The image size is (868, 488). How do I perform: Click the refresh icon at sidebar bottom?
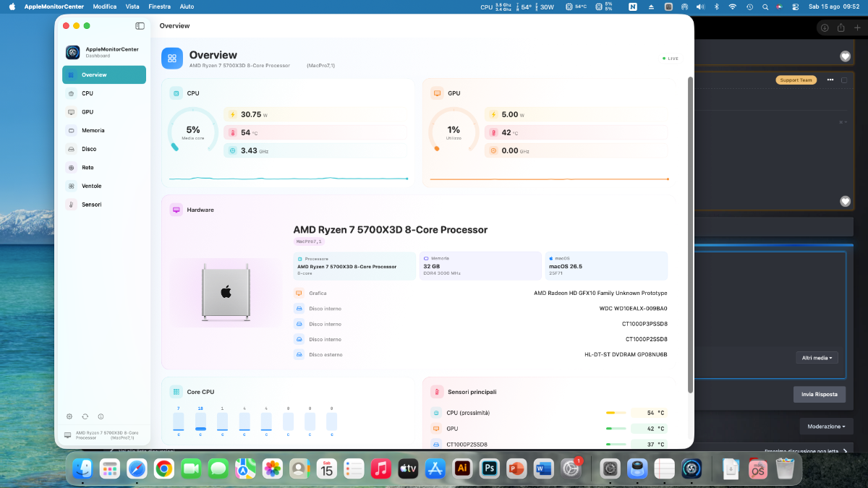[x=85, y=416]
